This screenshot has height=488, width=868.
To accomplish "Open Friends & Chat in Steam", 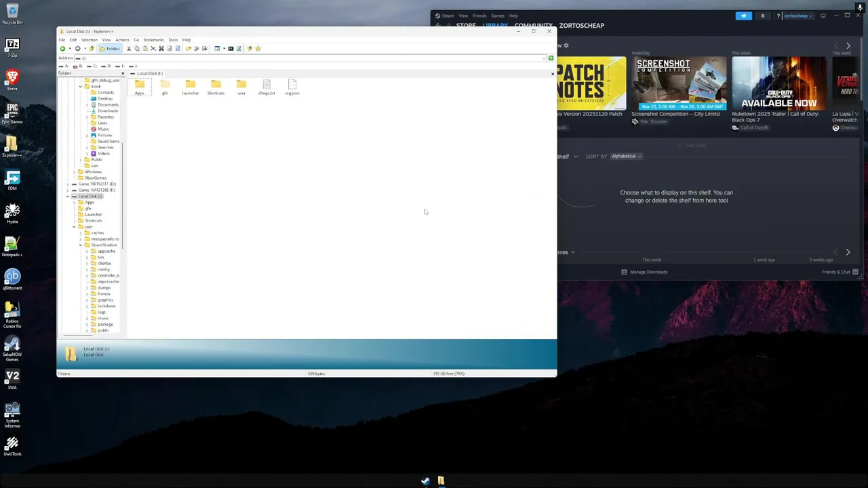I will tap(840, 272).
